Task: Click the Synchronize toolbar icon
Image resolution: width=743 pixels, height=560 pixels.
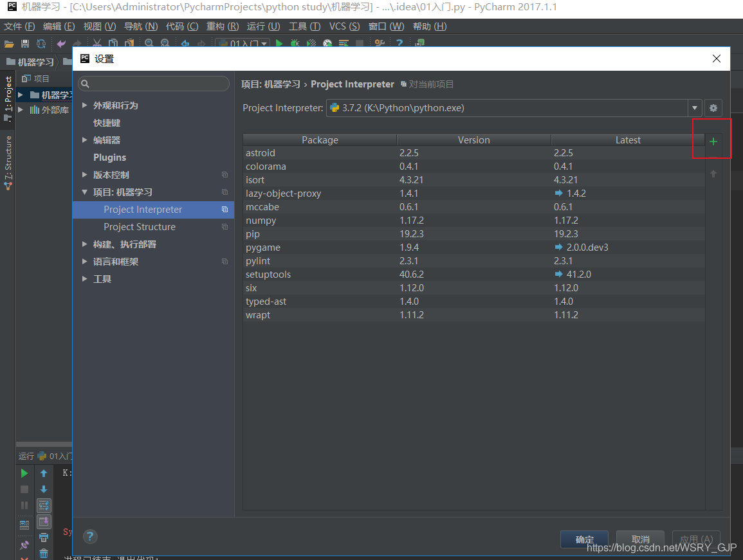Action: (41, 44)
